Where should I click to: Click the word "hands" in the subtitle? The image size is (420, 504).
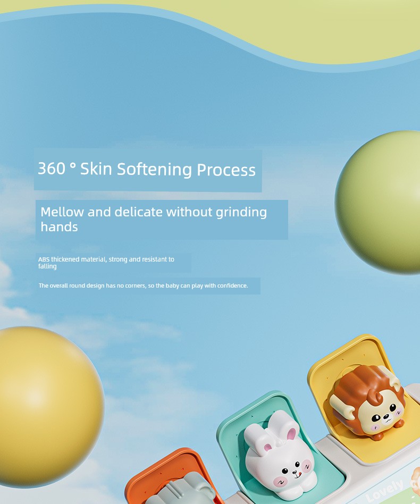(x=59, y=227)
